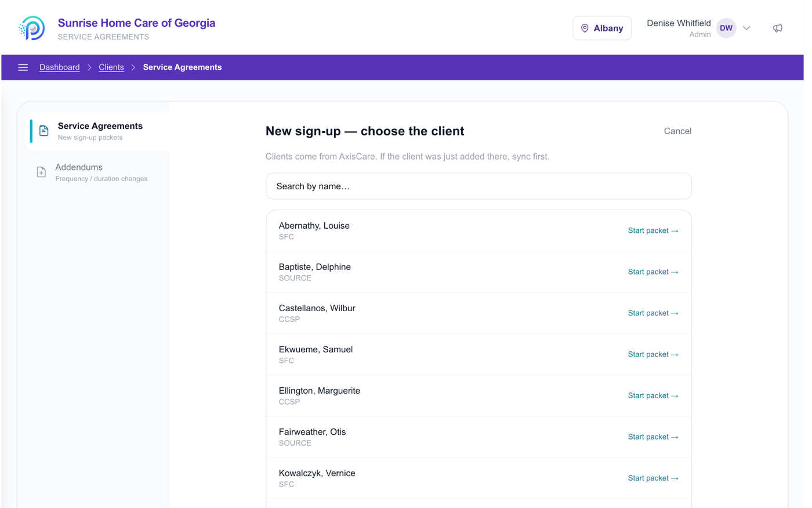
Task: Cancel the new sign-up
Action: tap(677, 131)
